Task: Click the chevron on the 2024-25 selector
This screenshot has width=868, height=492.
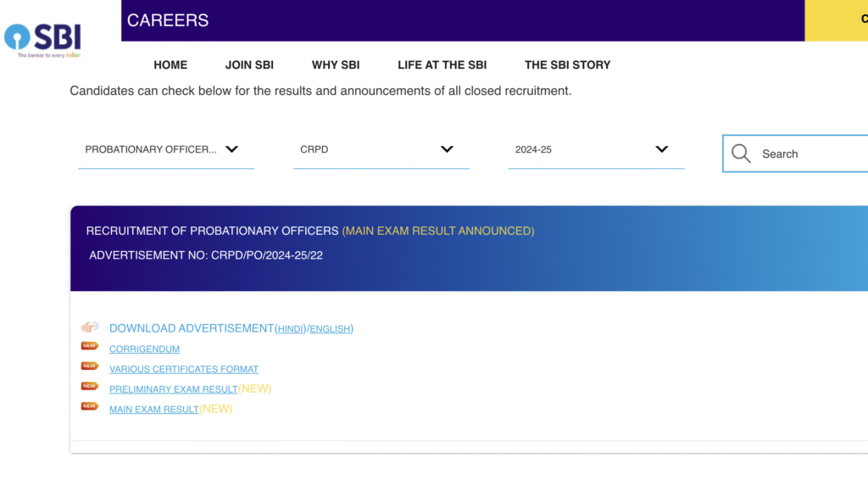Action: [x=661, y=149]
